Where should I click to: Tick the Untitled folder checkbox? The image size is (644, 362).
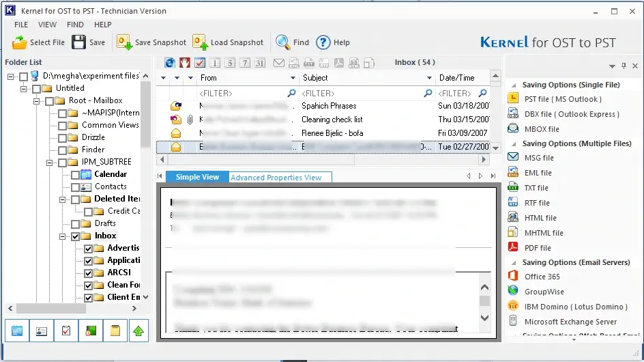[37, 89]
